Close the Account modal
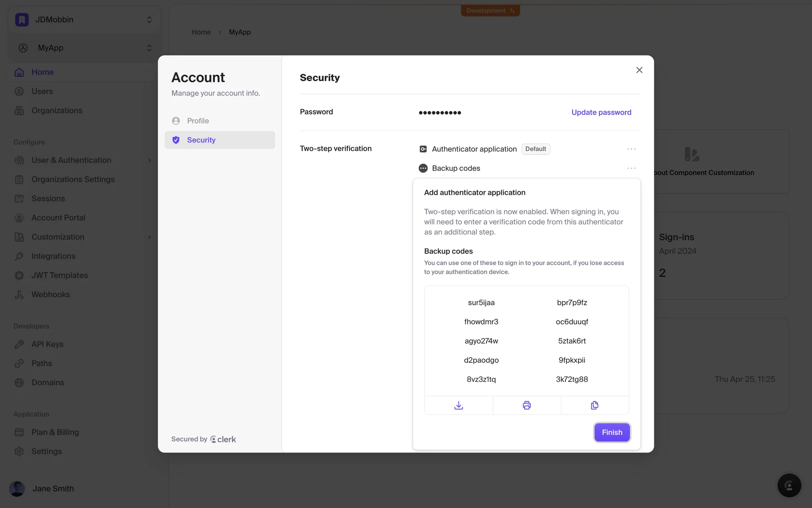This screenshot has height=508, width=812. [639, 70]
